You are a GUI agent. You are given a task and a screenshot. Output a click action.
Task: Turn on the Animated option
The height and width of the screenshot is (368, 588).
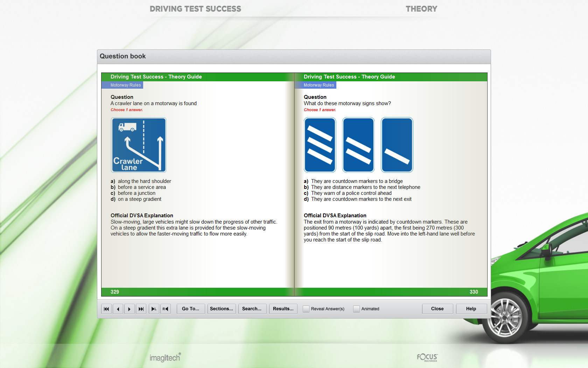click(356, 309)
